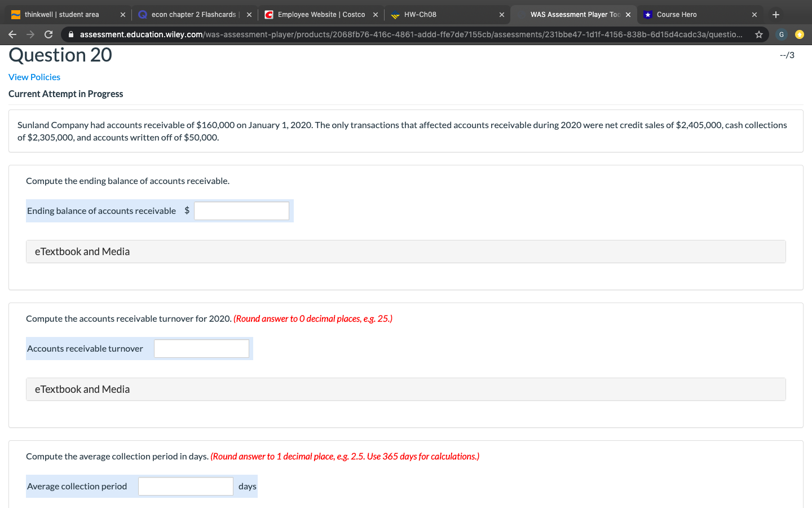
Task: Expand eTextbook and Media under the turnover question
Action: (82, 389)
